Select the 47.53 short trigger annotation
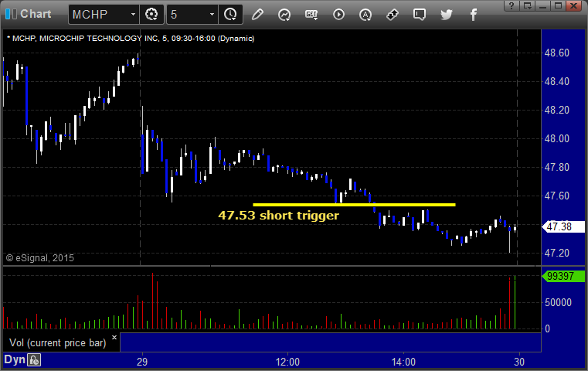This screenshot has width=588, height=371. point(279,216)
